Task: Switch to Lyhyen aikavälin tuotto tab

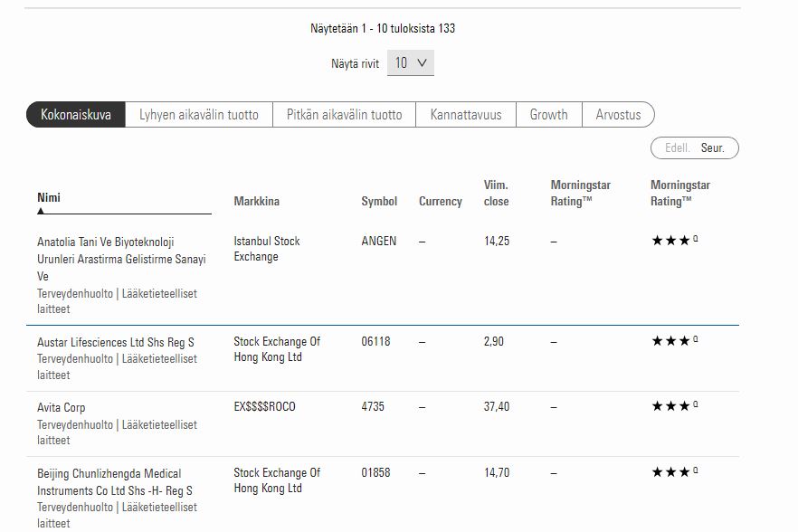Action: click(x=199, y=115)
